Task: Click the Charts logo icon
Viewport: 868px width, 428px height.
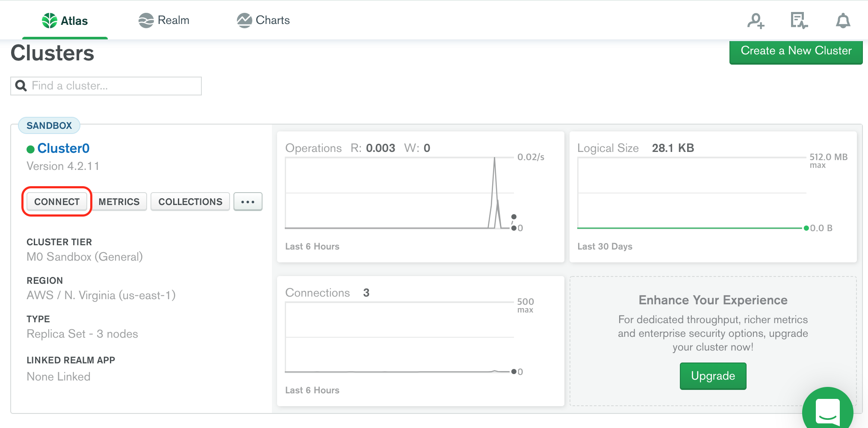Action: 244,21
